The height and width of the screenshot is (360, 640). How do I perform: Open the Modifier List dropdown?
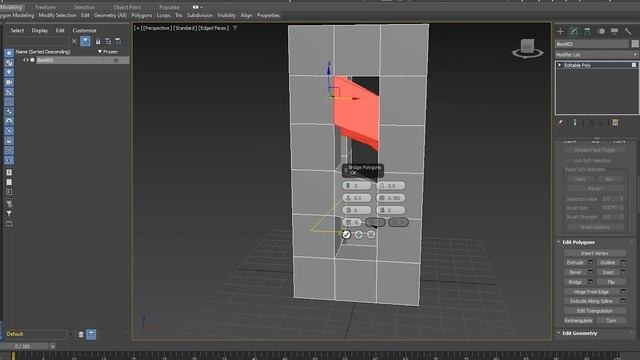[x=596, y=55]
